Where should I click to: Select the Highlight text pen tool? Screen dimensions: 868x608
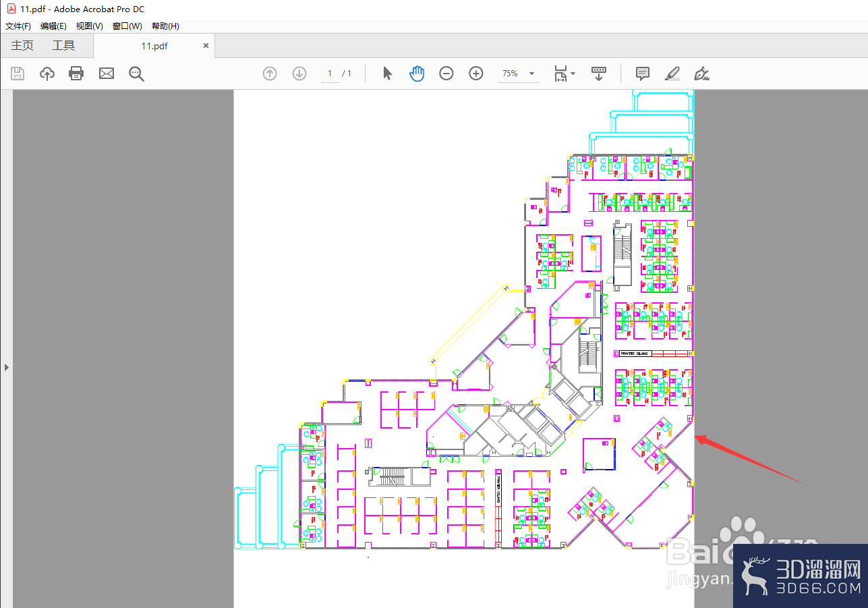click(x=672, y=74)
